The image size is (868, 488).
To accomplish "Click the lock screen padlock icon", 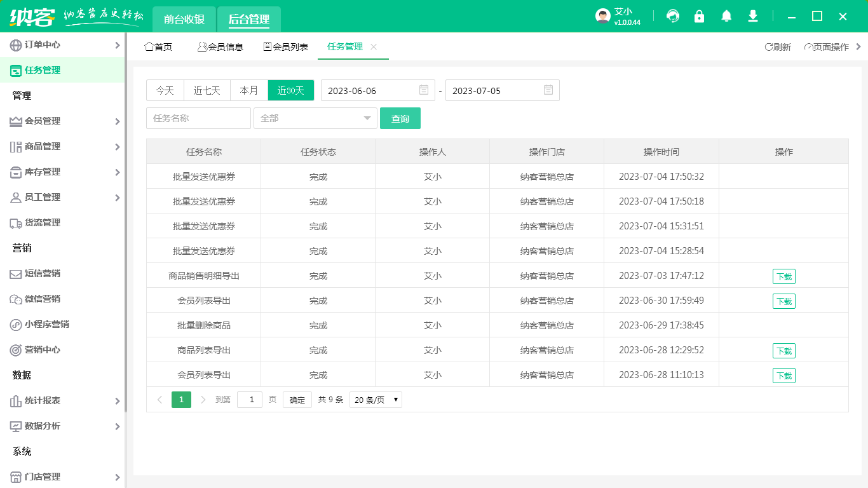I will coord(699,17).
